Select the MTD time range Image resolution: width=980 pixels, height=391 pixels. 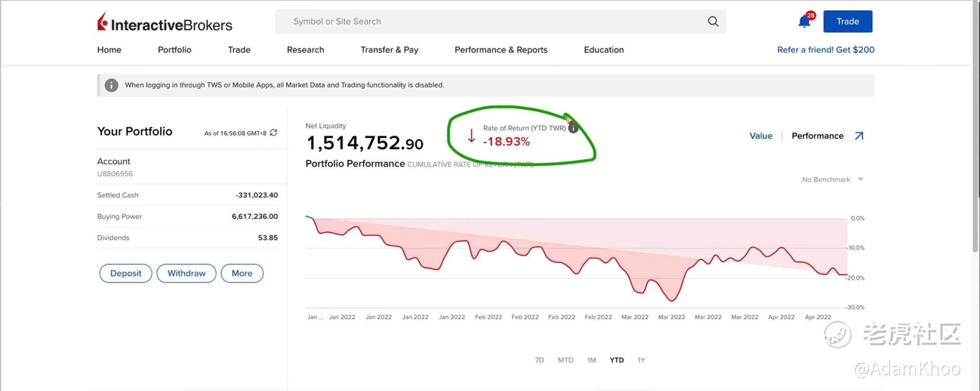tap(565, 360)
